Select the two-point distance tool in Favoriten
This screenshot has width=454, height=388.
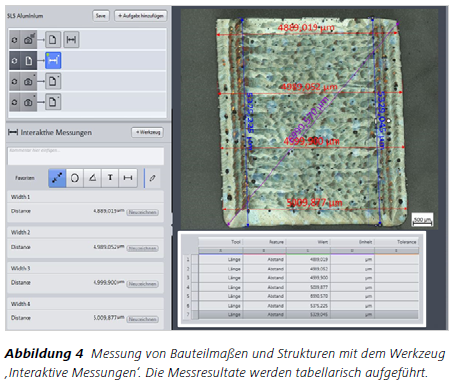(x=57, y=178)
